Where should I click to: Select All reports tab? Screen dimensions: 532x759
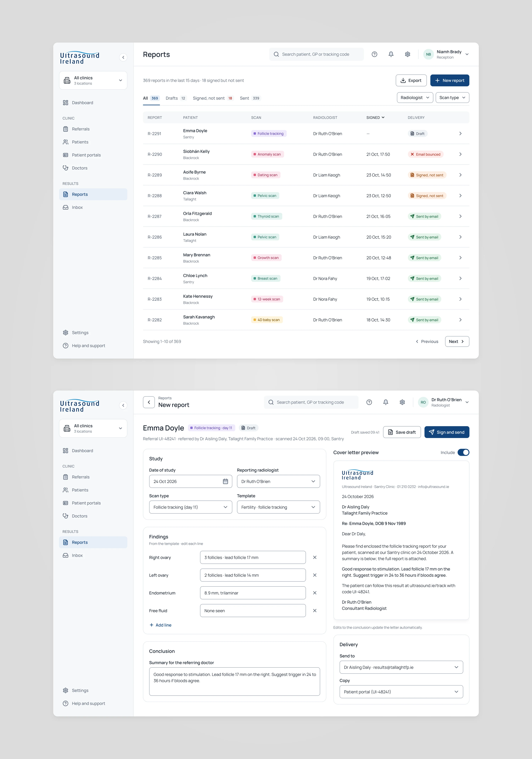[x=151, y=98]
